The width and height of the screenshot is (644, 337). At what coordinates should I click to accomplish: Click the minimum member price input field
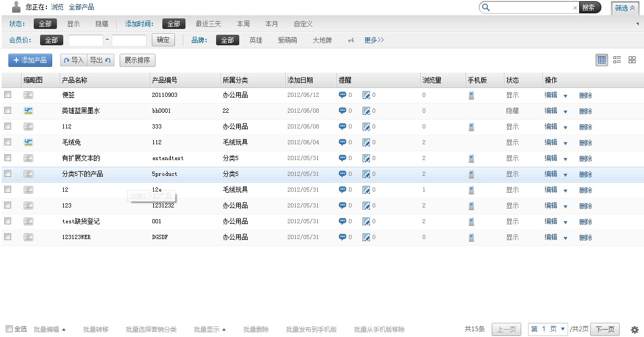86,40
